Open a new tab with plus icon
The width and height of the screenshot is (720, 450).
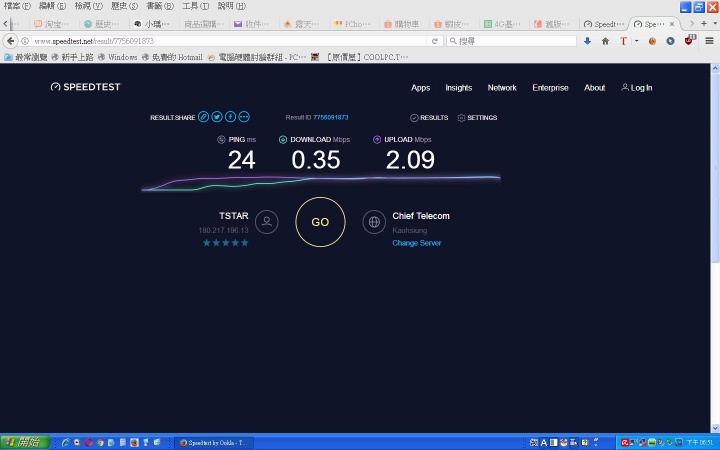coord(703,23)
